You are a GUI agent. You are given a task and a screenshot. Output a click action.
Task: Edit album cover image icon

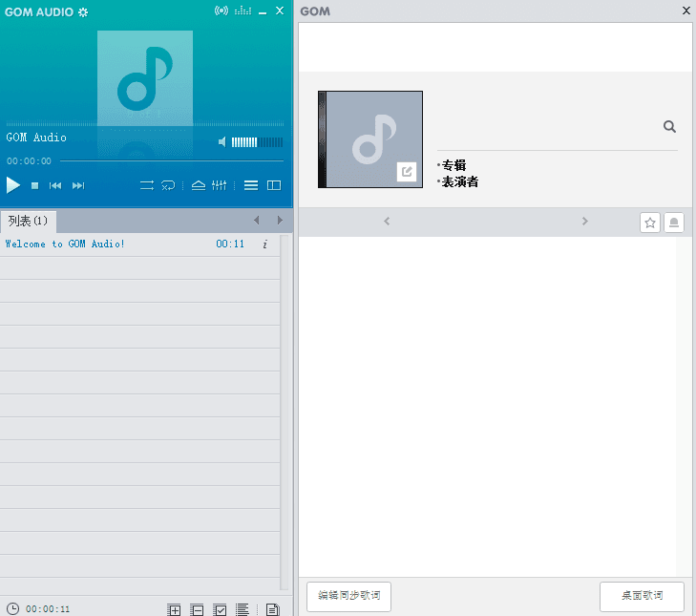pyautogui.click(x=407, y=172)
